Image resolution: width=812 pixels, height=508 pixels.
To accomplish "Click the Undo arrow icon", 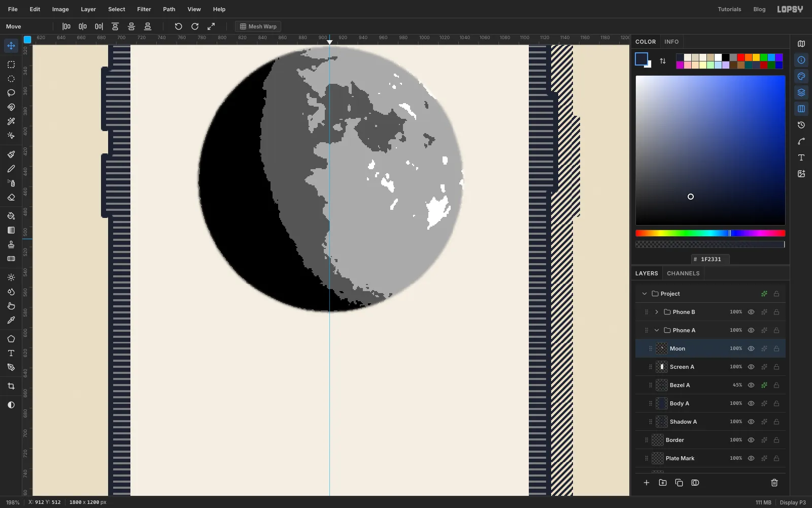I will 179,26.
